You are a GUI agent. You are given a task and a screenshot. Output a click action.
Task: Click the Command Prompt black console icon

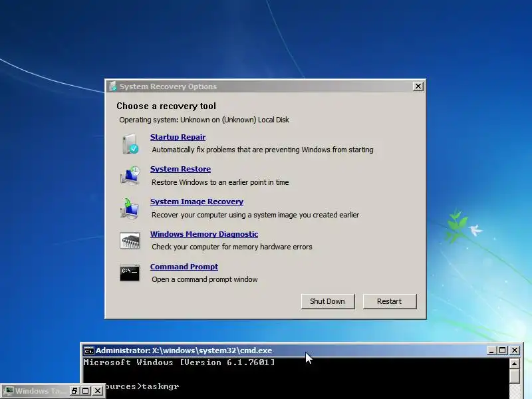tap(130, 273)
